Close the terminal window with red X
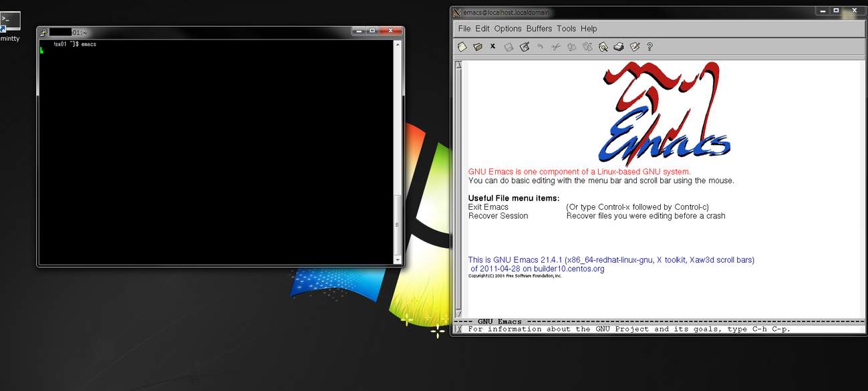 (x=392, y=31)
